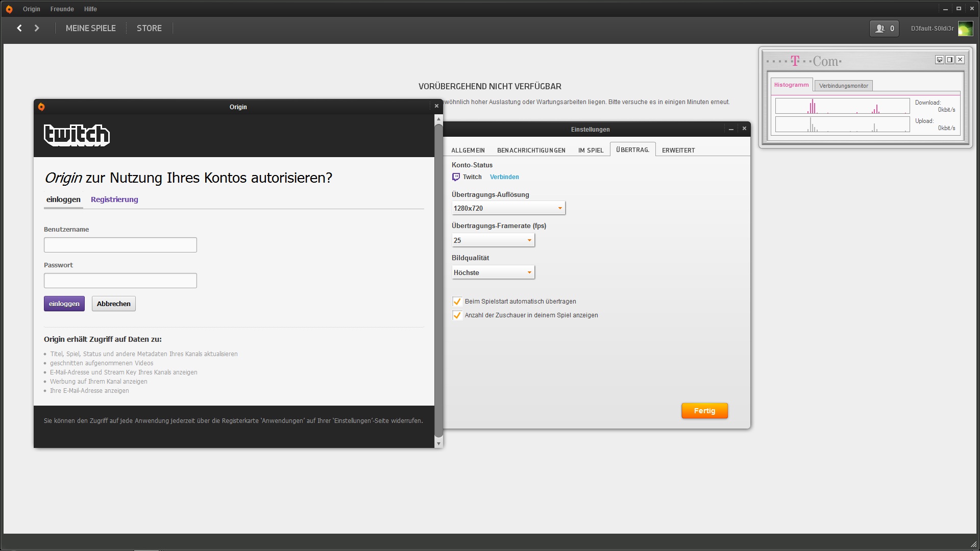The height and width of the screenshot is (551, 980).
Task: Toggle 'Beim Spielstart automatisch übertragen' checkbox
Action: click(457, 302)
